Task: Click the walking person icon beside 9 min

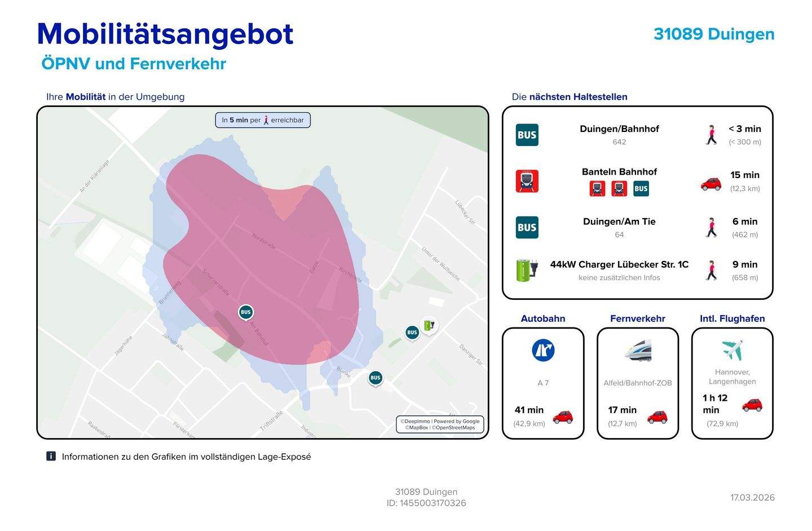Action: (x=712, y=271)
